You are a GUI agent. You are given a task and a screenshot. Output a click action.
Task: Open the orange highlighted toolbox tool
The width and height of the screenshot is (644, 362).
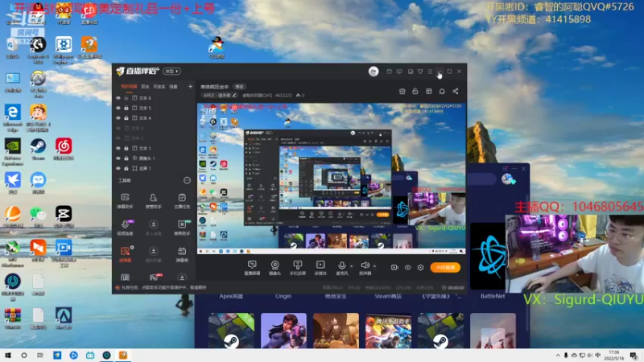(126, 254)
